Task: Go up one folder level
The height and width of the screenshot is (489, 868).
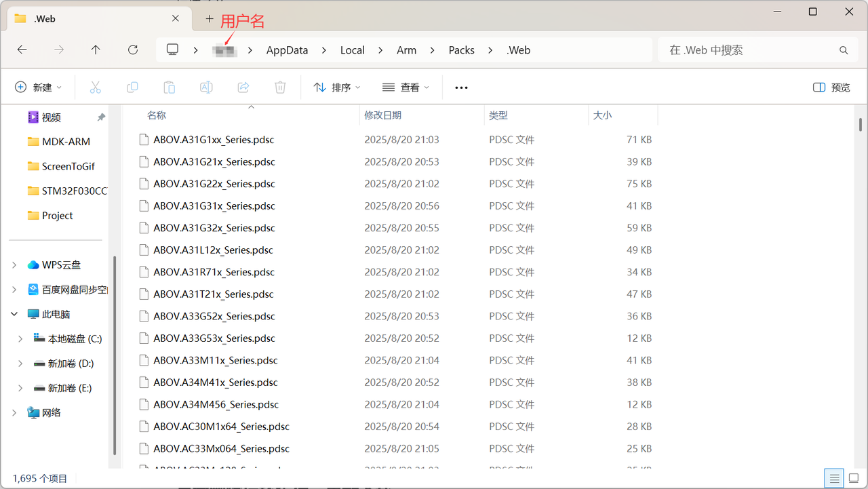Action: pos(96,50)
